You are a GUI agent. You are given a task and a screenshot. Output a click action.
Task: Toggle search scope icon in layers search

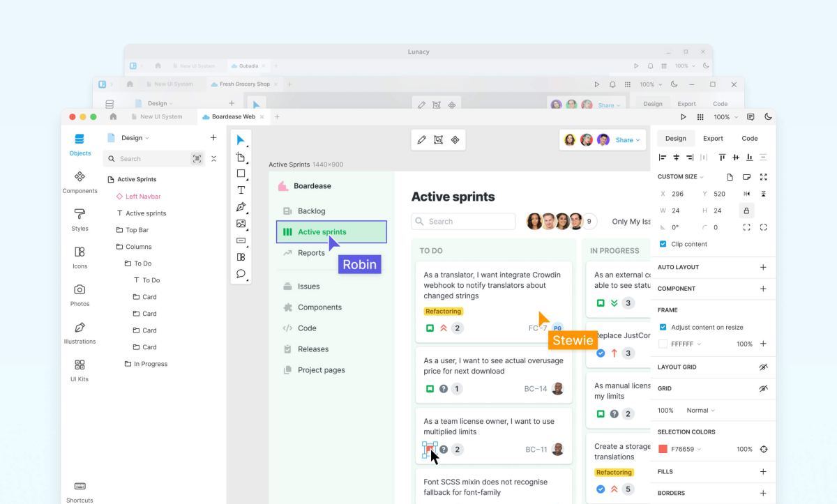pyautogui.click(x=197, y=159)
